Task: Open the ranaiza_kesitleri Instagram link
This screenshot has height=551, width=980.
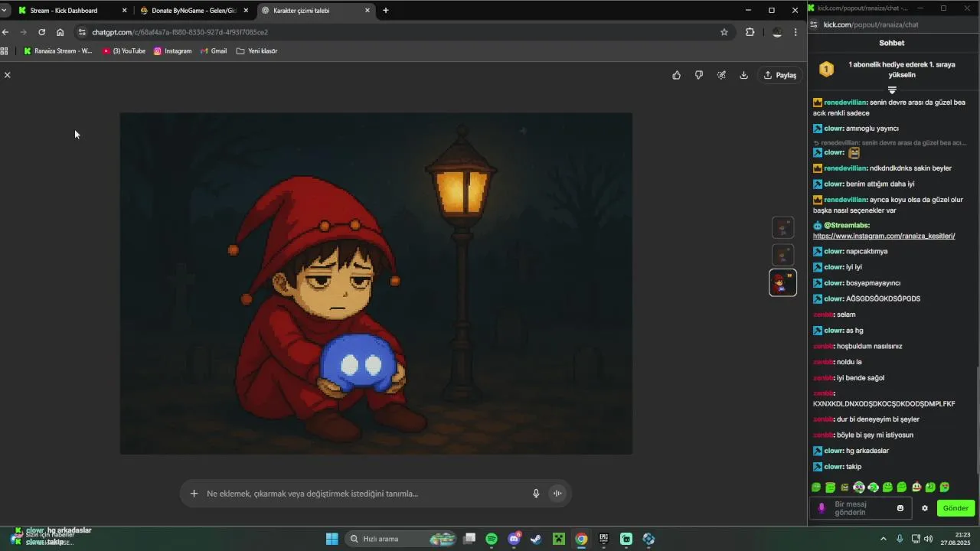Action: pos(884,236)
